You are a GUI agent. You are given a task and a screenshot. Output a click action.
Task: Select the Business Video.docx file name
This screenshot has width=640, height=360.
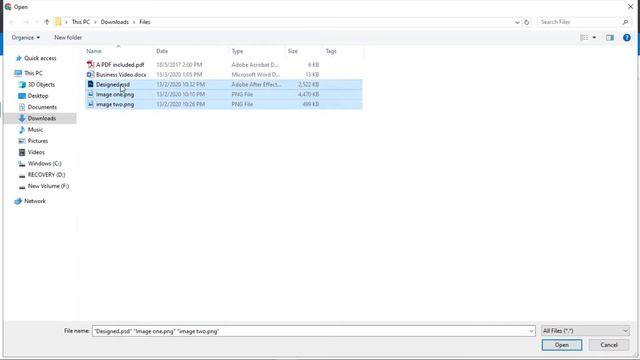pos(121,75)
